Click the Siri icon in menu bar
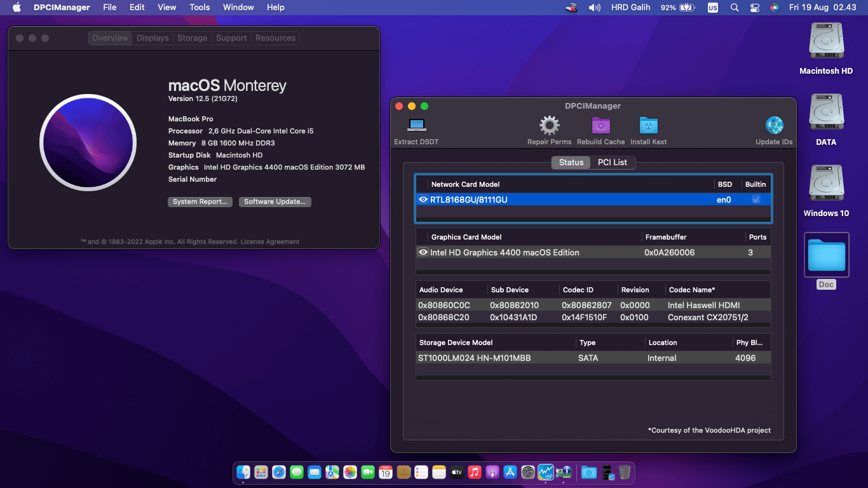868x488 pixels. (x=774, y=8)
